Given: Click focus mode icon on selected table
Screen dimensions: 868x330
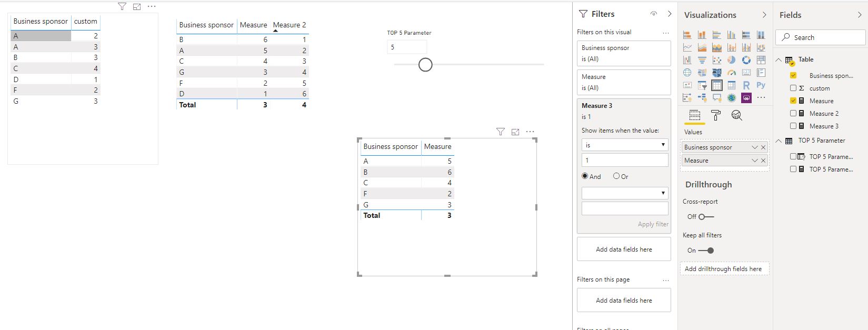Looking at the screenshot, I should tap(515, 132).
